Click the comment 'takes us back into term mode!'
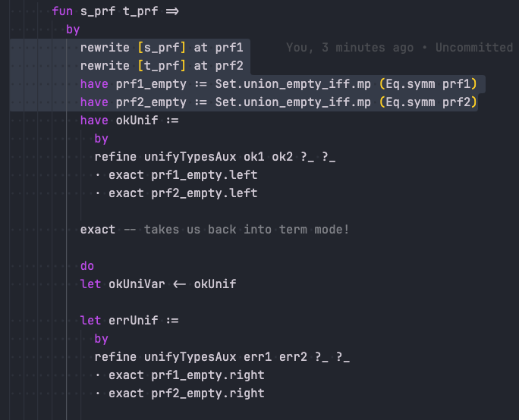The width and height of the screenshot is (519, 420). (247, 230)
